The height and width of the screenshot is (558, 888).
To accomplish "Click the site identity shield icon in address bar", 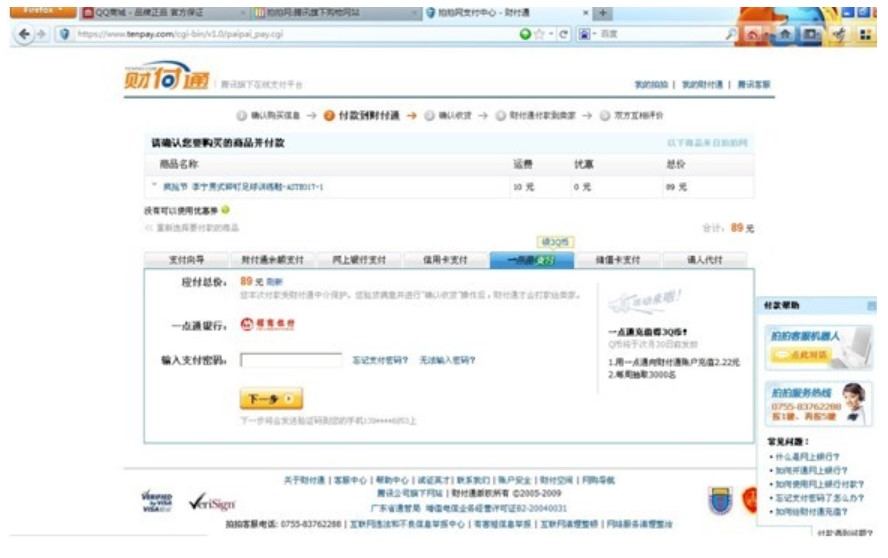I will click(65, 34).
